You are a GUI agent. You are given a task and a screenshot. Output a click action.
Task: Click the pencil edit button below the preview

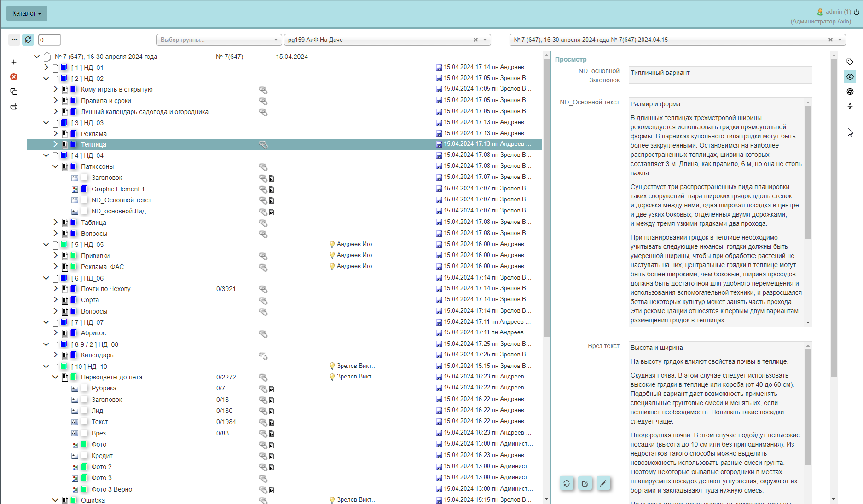pyautogui.click(x=603, y=483)
